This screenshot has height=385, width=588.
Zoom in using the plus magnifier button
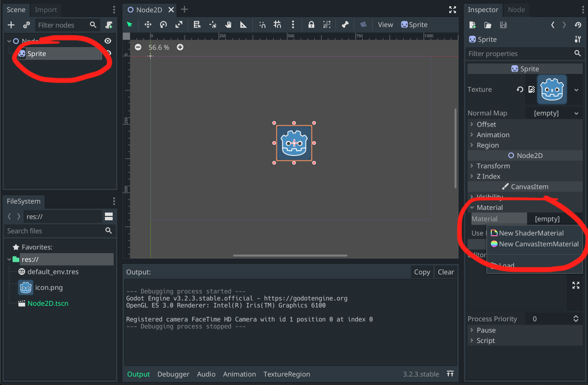(180, 47)
